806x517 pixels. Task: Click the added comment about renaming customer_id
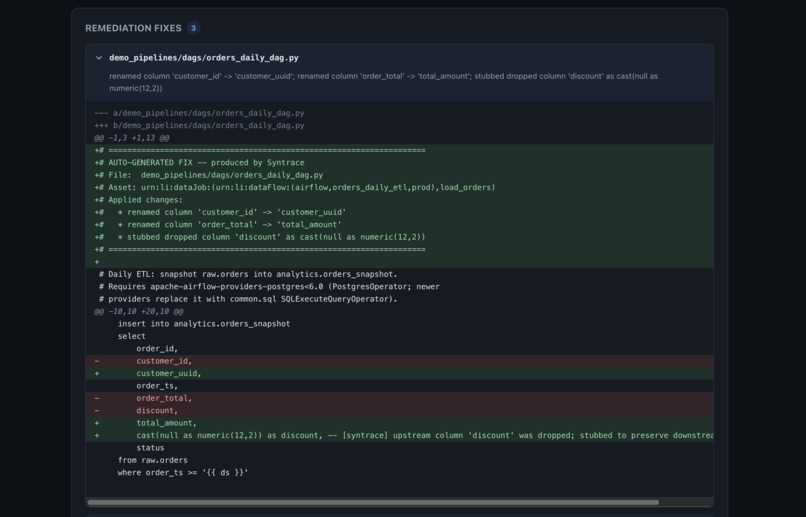point(220,212)
